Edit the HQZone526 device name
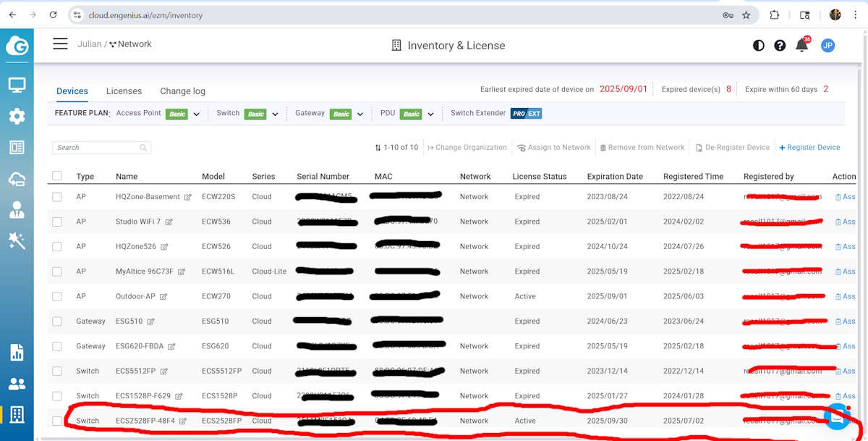Screen dimensions: 868x441 [x=164, y=247]
